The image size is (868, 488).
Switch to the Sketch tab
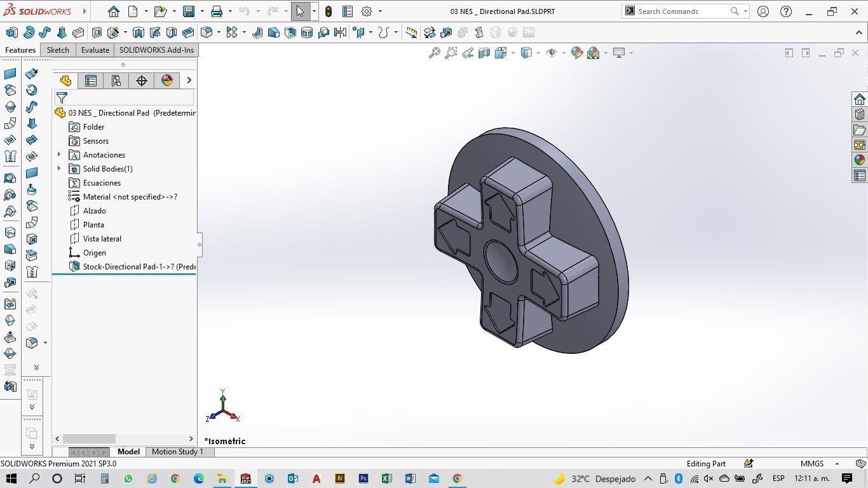[58, 50]
